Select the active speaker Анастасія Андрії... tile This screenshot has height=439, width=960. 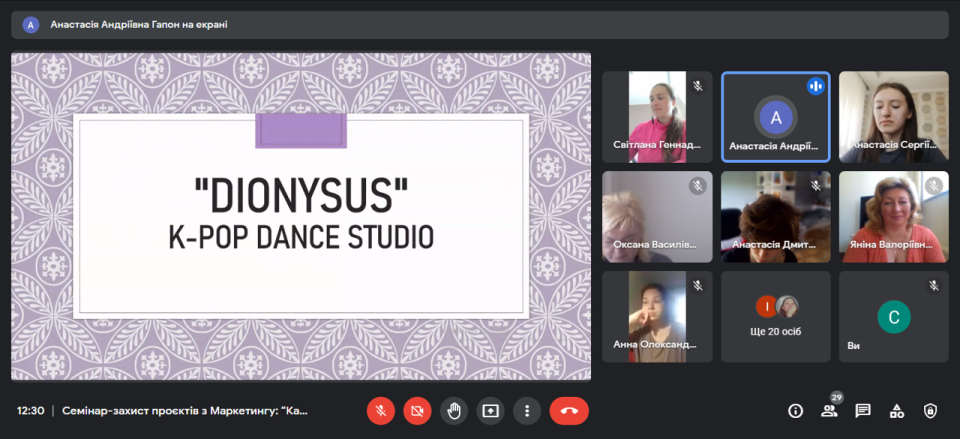[775, 116]
